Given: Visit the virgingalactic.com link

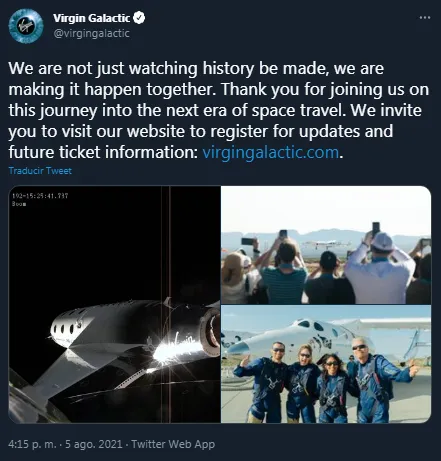Looking at the screenshot, I should [271, 152].
